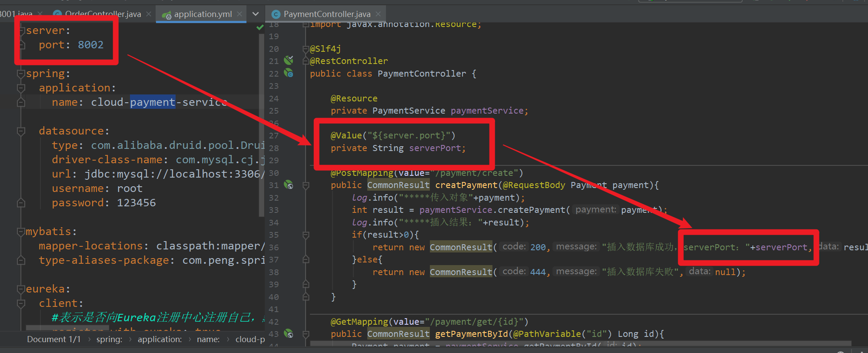
Task: Collapse the mybatis: block fold marker
Action: [x=21, y=232]
